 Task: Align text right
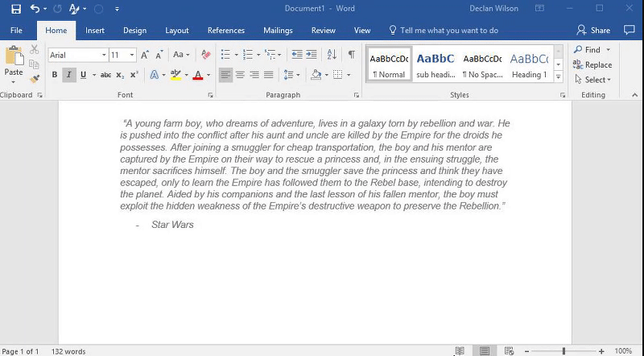point(254,75)
